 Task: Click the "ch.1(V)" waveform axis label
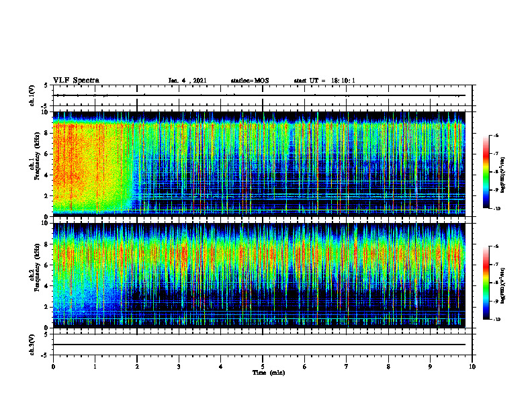(32, 95)
